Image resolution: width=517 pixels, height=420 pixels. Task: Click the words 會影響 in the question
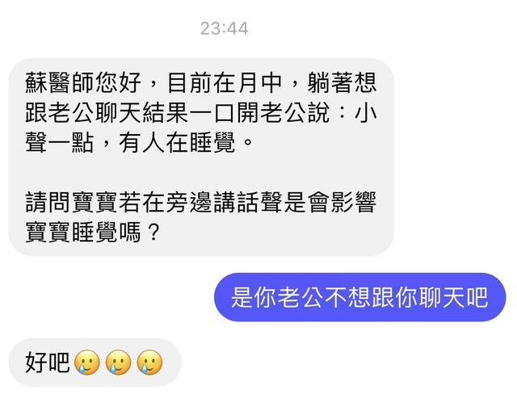[x=343, y=202]
